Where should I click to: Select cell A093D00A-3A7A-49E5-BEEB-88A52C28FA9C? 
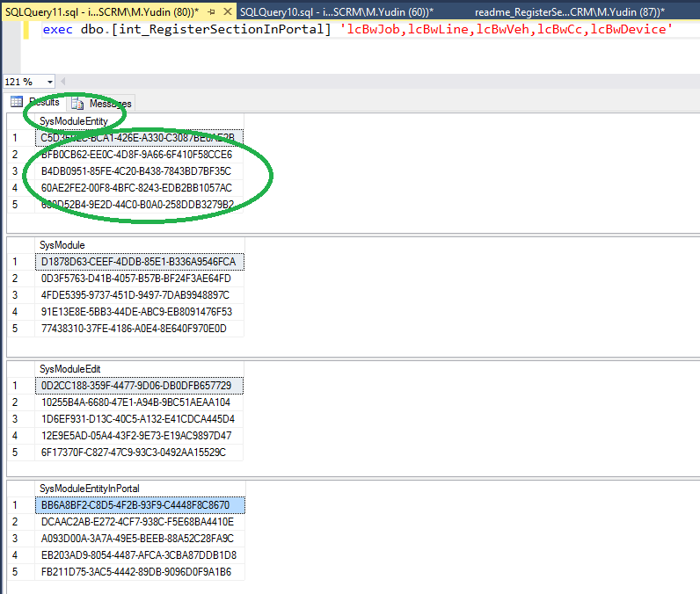(140, 539)
